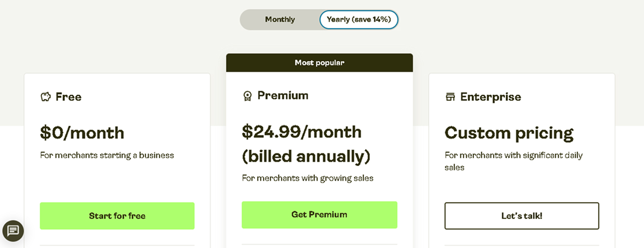644x248 pixels.
Task: Click the $0/month price text
Action: point(82,133)
